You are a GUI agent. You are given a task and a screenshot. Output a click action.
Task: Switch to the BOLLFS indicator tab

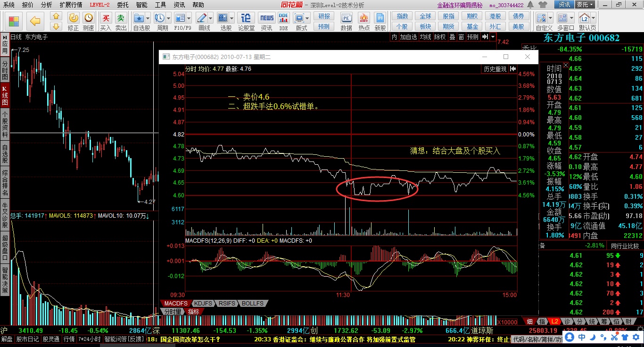point(253,303)
